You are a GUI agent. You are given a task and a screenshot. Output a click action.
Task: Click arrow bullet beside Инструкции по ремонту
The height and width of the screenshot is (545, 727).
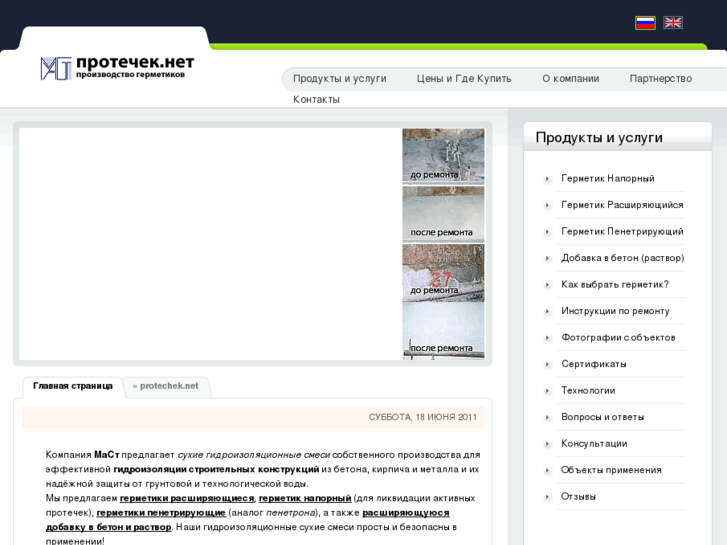click(548, 311)
